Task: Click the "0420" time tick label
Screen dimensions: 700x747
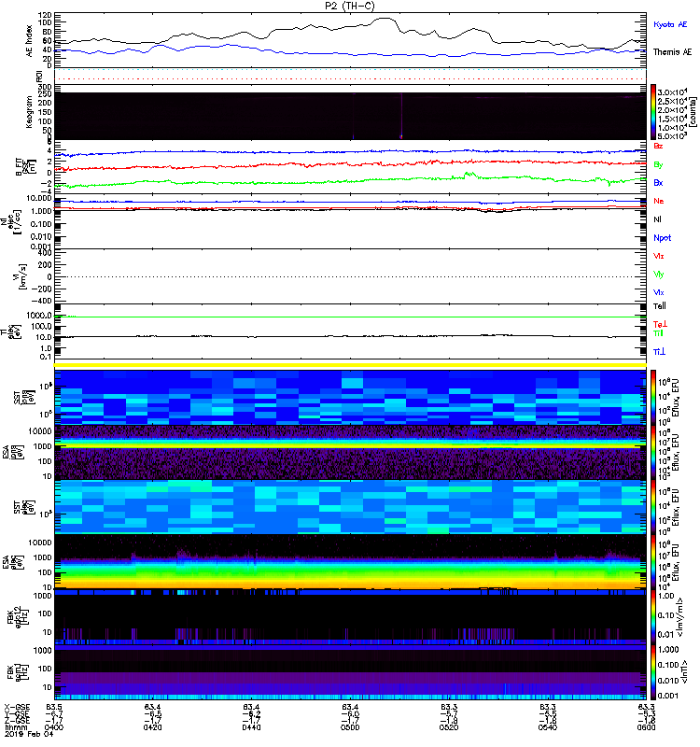Action: coord(152,727)
